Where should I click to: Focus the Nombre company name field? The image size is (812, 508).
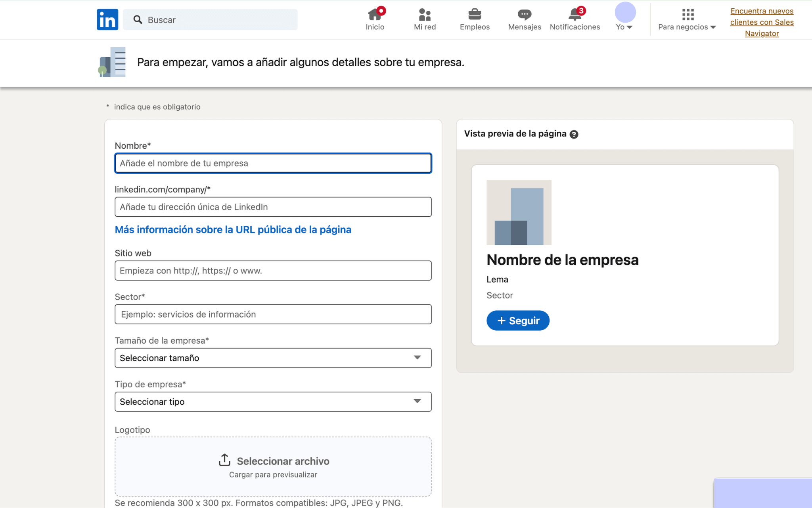273,163
